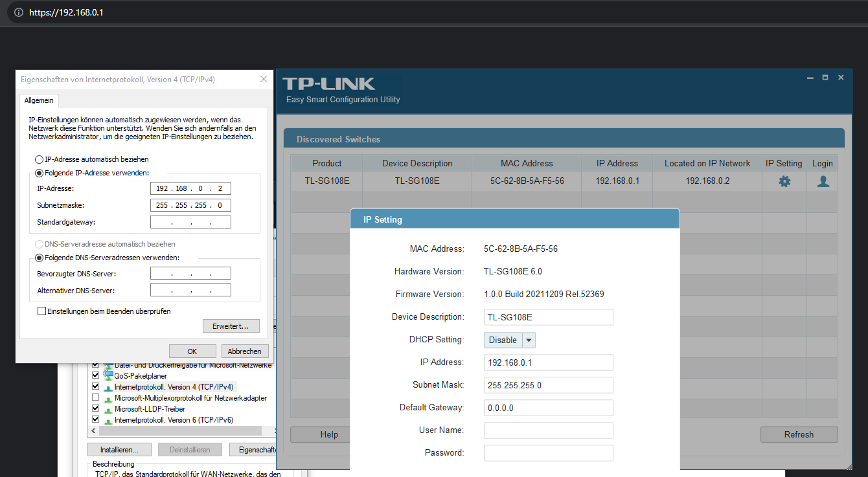Click the browser address bar URL

tap(66, 12)
